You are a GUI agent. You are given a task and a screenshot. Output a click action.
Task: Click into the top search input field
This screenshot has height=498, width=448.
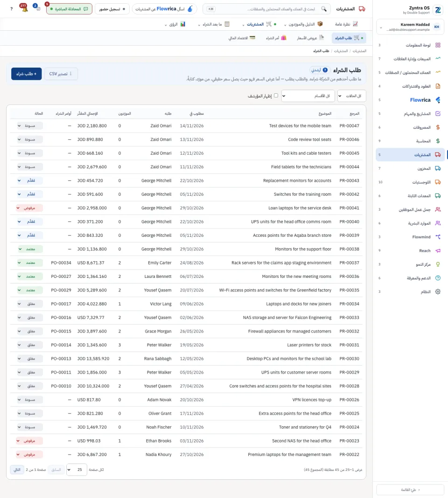[267, 9]
